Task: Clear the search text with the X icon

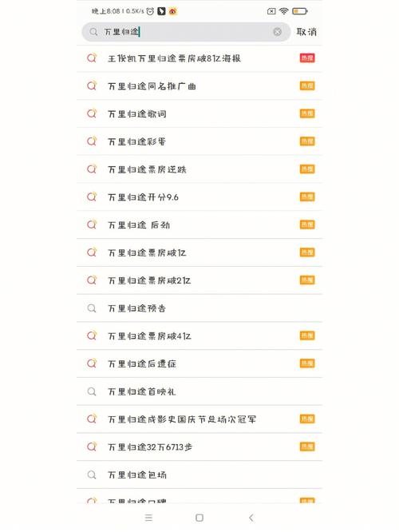Action: [x=277, y=32]
